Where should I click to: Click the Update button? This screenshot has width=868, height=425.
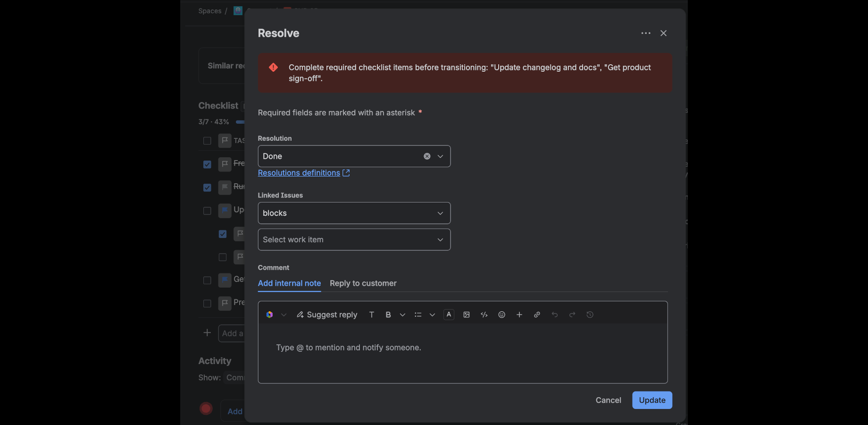[x=652, y=400]
